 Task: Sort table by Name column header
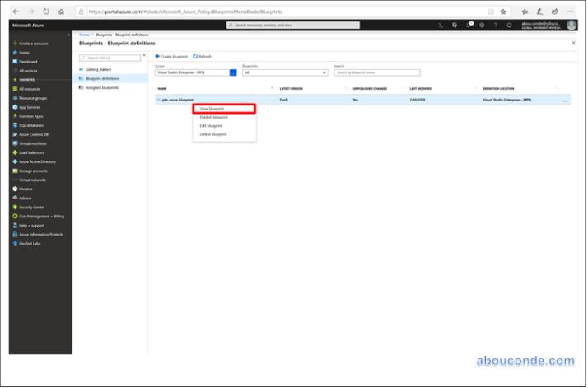point(162,88)
